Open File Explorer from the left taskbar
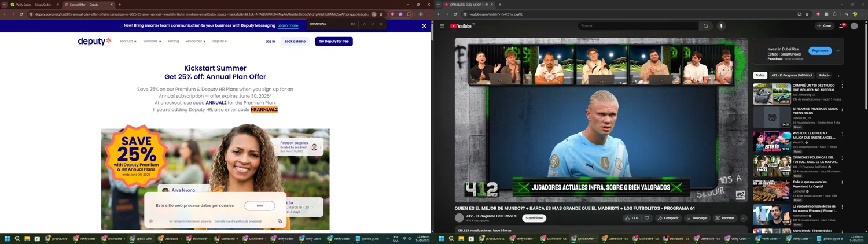Viewport: 868px width, 244px height. [x=27, y=238]
